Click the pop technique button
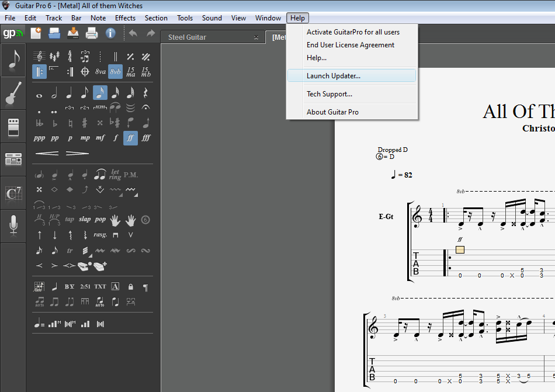The image size is (555, 392). tap(100, 219)
